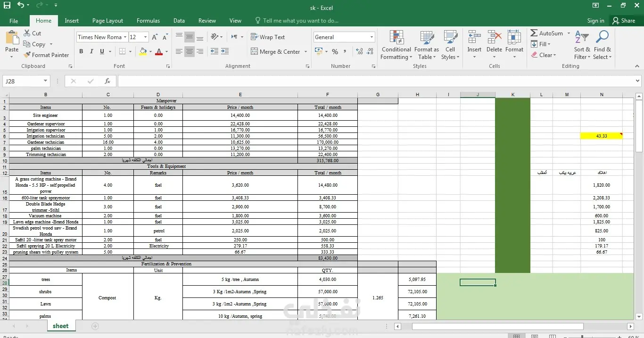Click the Share button
644x338 pixels.
click(x=624, y=21)
